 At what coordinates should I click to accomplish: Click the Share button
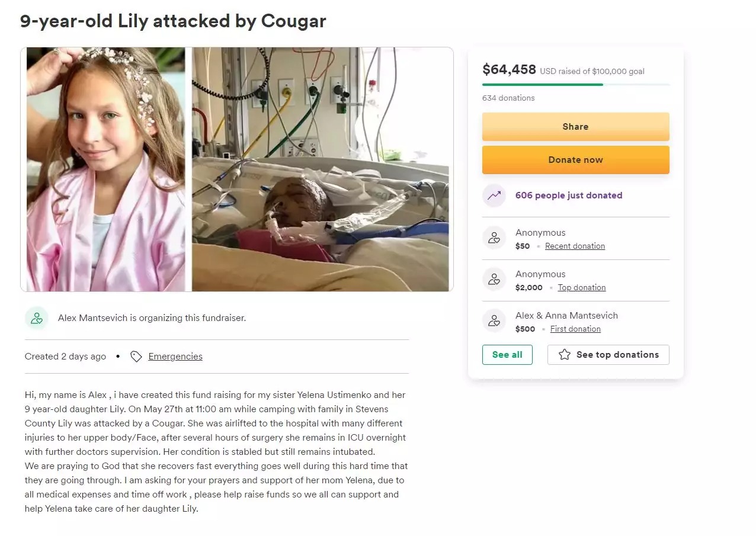(576, 127)
